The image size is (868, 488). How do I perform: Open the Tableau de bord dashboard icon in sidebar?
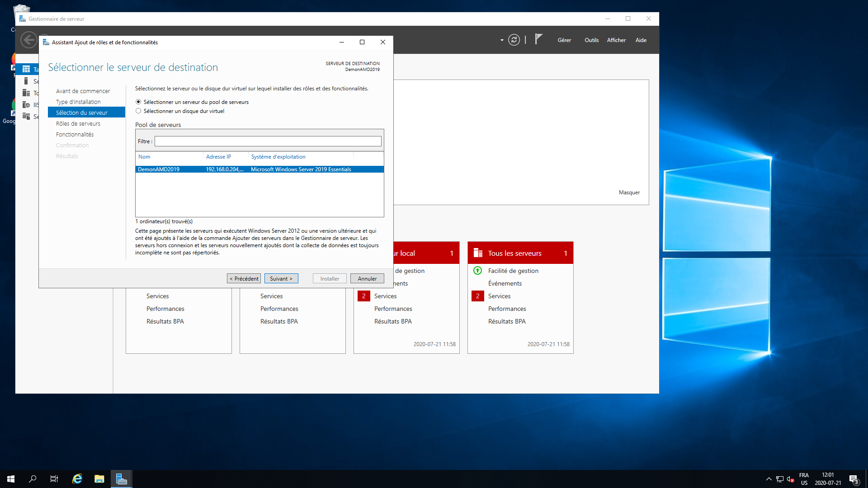coord(27,69)
